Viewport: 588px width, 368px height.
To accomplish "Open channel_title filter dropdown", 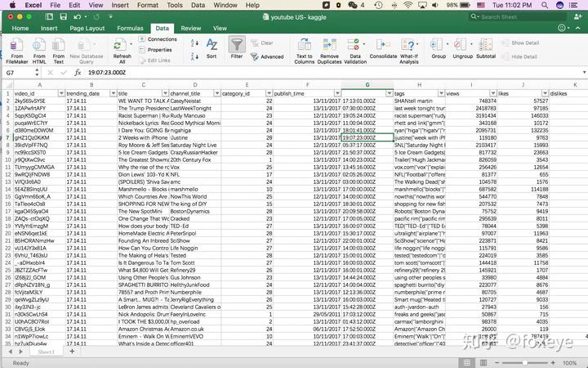I will point(216,93).
